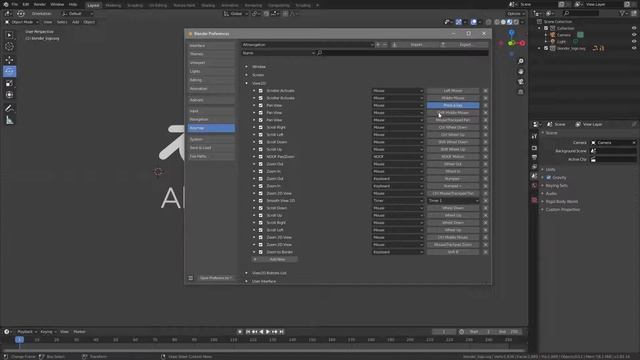Disable the first Scroller Activate keymap checkbox
This screenshot has width=640, height=360.
pos(261,91)
